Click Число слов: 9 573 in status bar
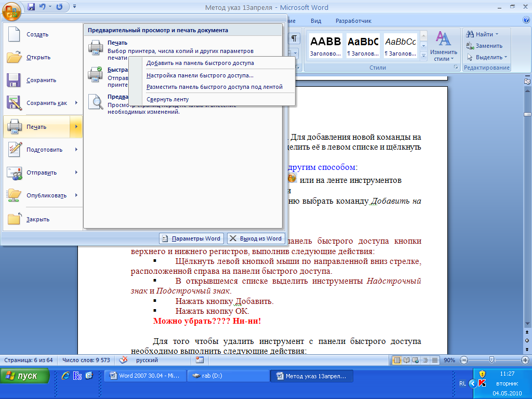The height and width of the screenshot is (399, 532). (x=86, y=361)
